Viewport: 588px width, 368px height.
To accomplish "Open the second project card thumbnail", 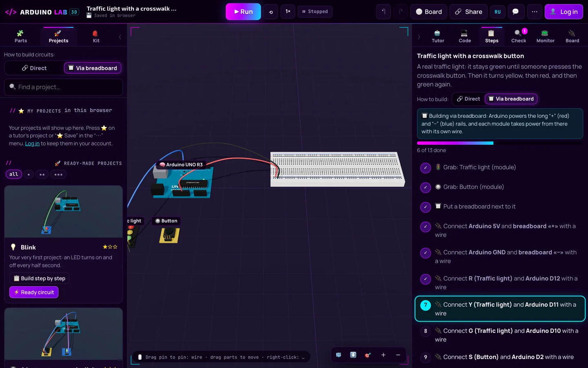I will (63, 334).
